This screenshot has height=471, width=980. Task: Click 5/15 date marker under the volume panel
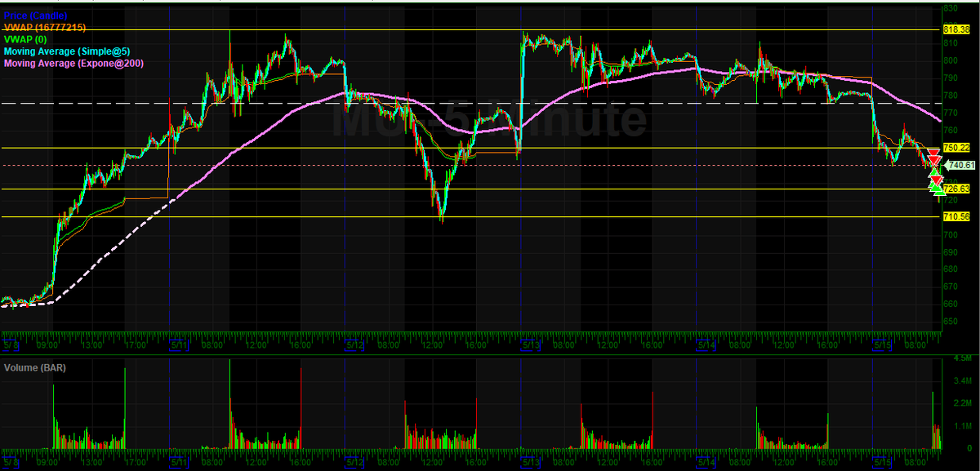pyautogui.click(x=882, y=461)
